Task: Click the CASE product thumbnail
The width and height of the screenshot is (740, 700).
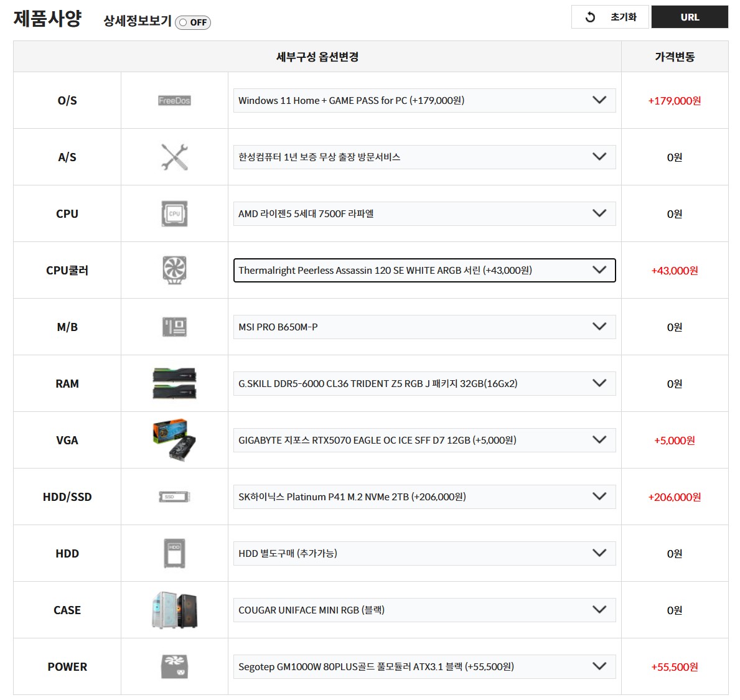Action: pyautogui.click(x=174, y=610)
